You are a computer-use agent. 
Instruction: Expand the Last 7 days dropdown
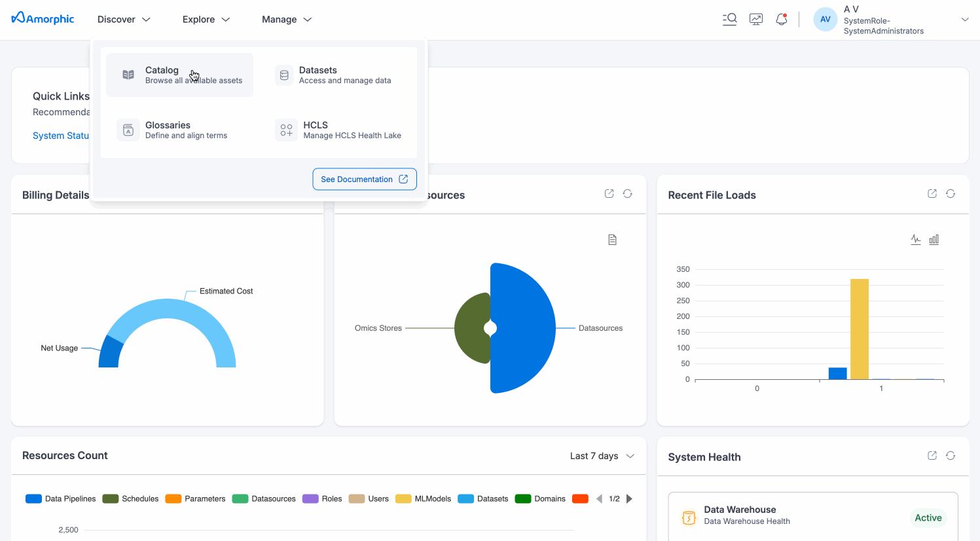[x=602, y=456]
